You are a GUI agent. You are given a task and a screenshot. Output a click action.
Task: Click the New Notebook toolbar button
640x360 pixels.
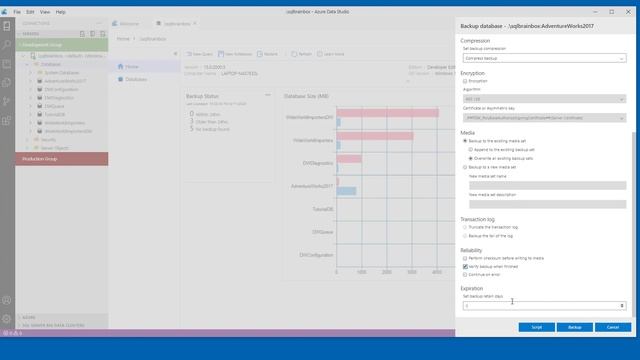[x=235, y=54]
